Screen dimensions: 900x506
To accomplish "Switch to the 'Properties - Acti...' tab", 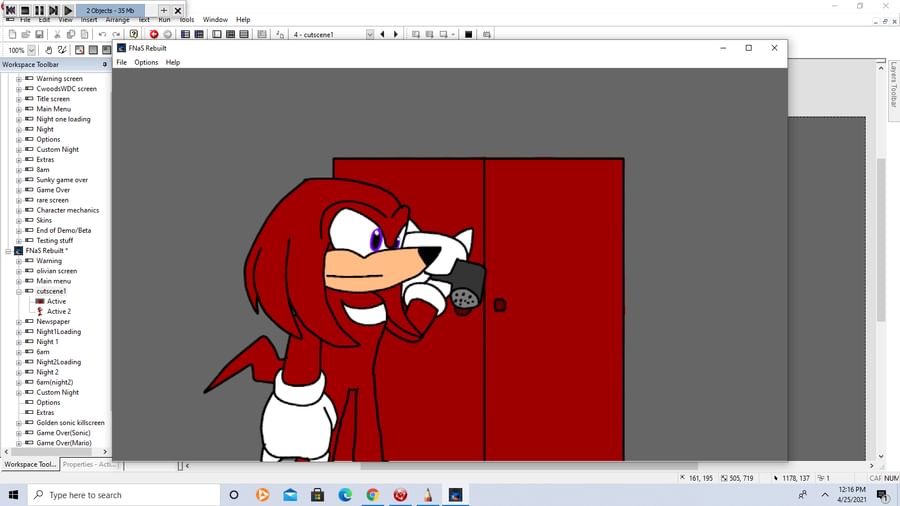I will coord(88,464).
